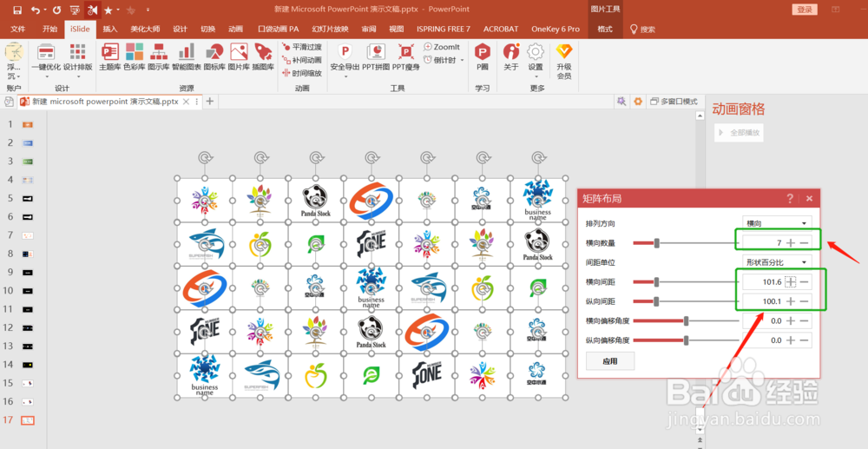This screenshot has width=868, height=449.
Task: Adjust the 横向偏移角度 slider handle
Action: (x=686, y=320)
